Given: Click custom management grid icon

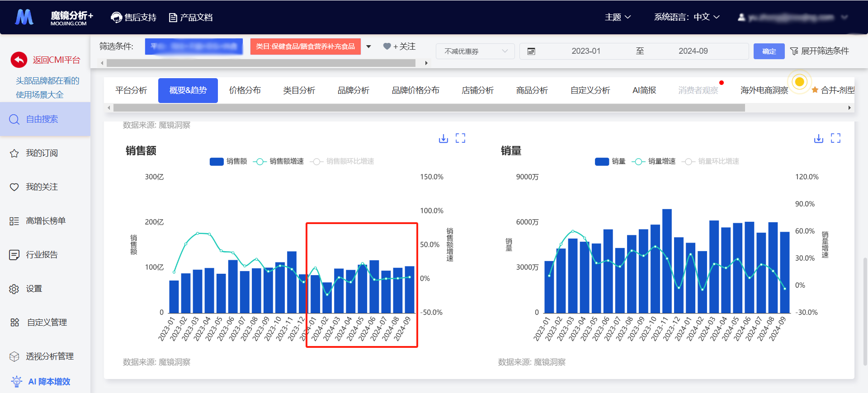Looking at the screenshot, I should (x=14, y=322).
